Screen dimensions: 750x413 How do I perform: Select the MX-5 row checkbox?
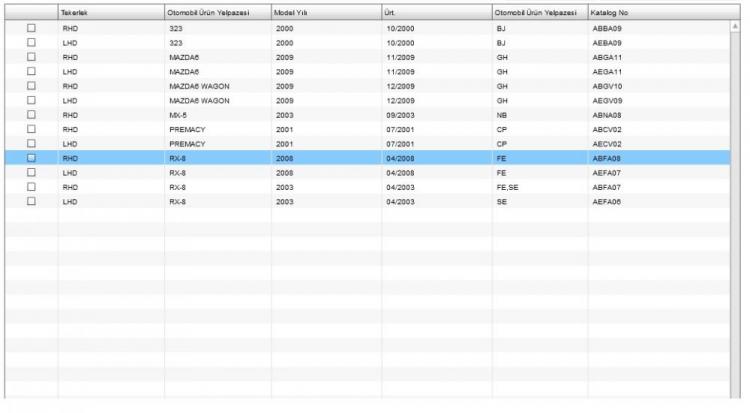coord(31,115)
